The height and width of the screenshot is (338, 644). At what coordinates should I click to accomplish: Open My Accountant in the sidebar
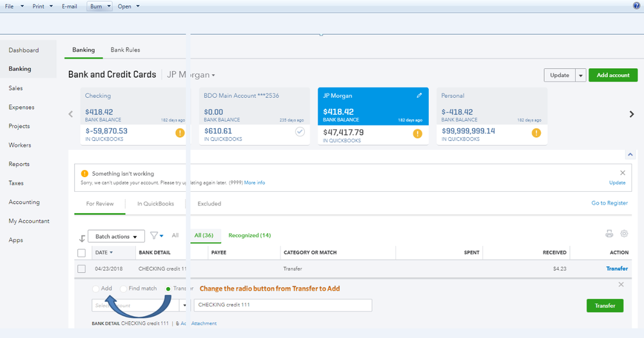point(29,221)
